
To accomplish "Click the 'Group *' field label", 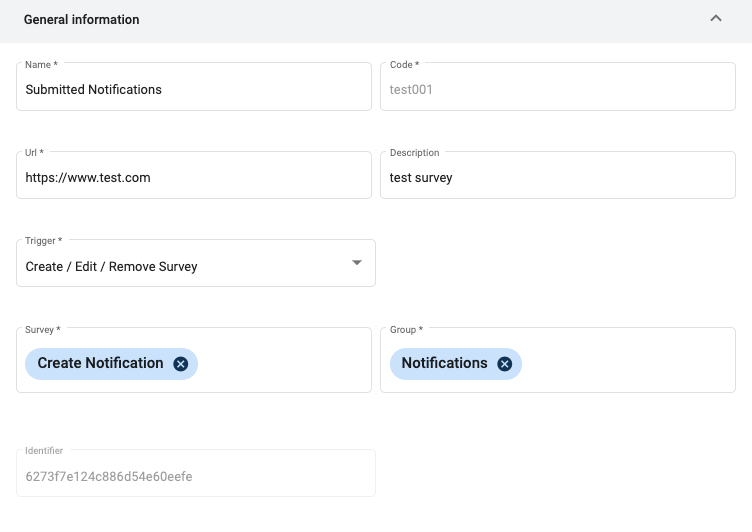I will [406, 330].
